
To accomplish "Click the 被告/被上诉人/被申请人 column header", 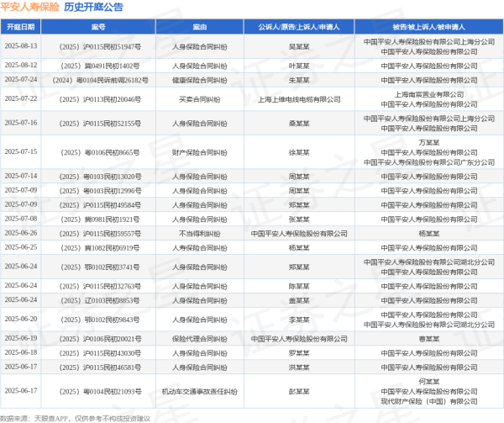I will (x=428, y=27).
